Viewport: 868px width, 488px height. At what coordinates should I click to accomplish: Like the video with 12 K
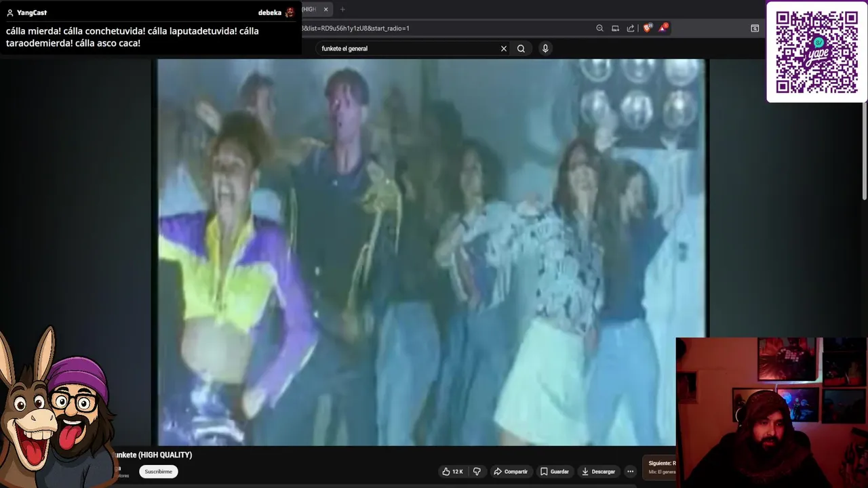tap(453, 472)
